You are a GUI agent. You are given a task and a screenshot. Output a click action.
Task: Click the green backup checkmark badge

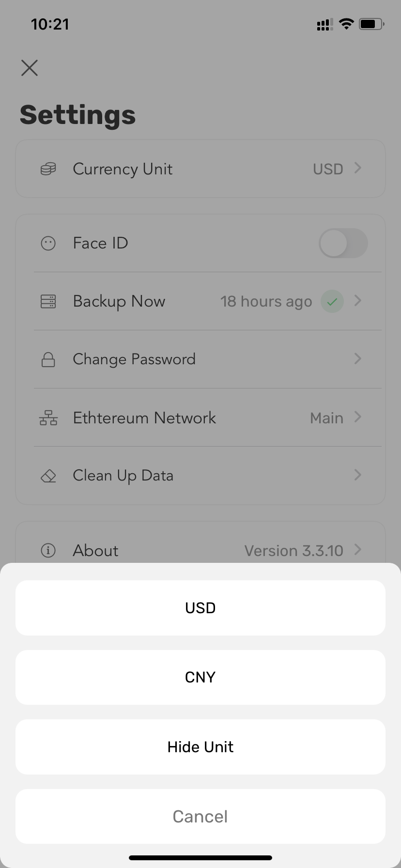tap(332, 301)
